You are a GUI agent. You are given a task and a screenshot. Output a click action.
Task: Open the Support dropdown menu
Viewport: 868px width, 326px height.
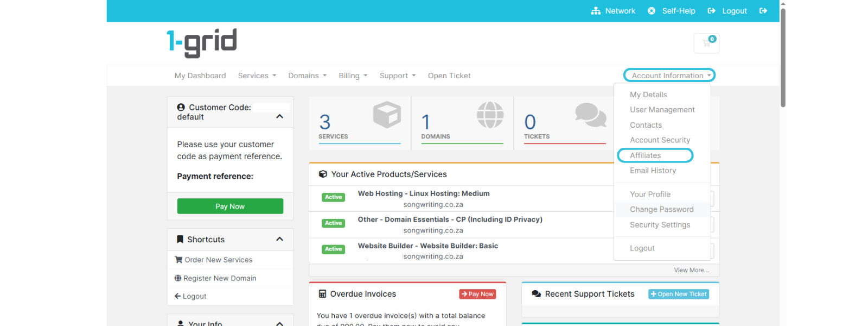point(398,76)
